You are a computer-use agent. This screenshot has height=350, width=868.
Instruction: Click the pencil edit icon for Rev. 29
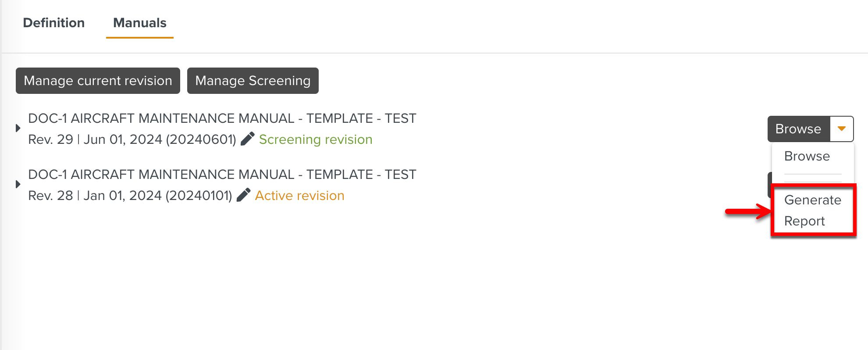247,139
